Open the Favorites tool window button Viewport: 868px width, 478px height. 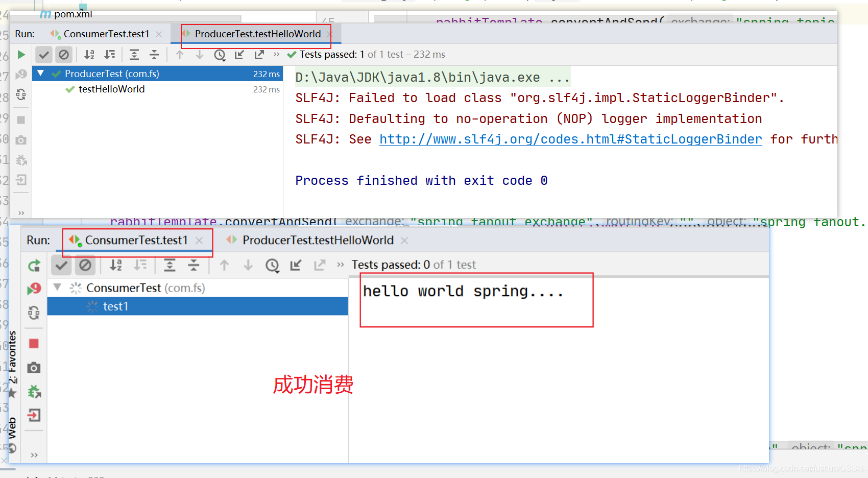click(x=12, y=364)
